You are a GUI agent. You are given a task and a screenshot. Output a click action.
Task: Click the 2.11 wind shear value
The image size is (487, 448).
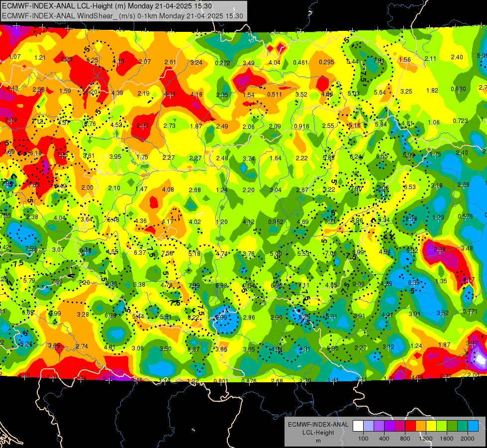coord(430,58)
